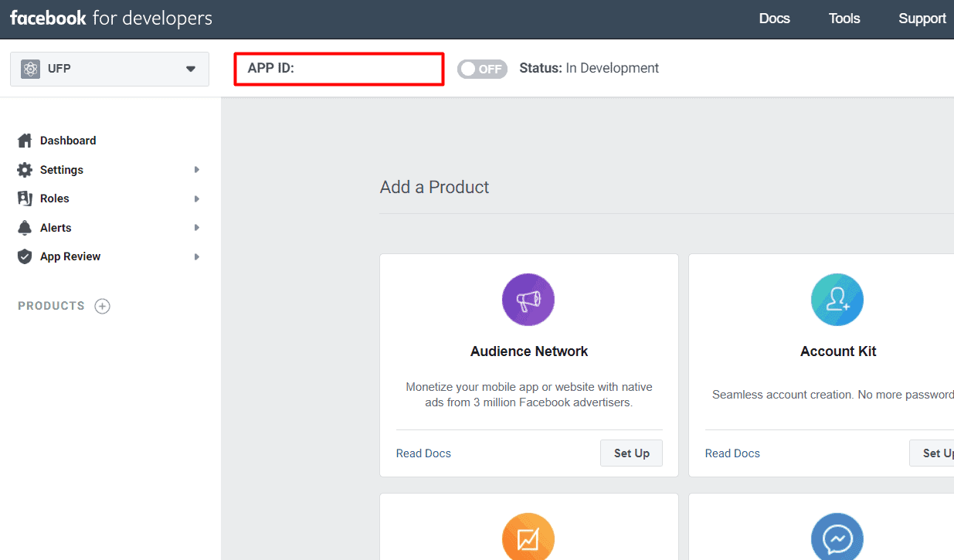Go to Dashboard in the sidebar
954x560 pixels.
(x=68, y=141)
